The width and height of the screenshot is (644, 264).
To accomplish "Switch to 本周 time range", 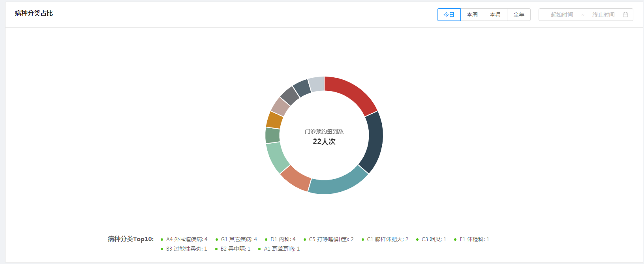I will [472, 15].
